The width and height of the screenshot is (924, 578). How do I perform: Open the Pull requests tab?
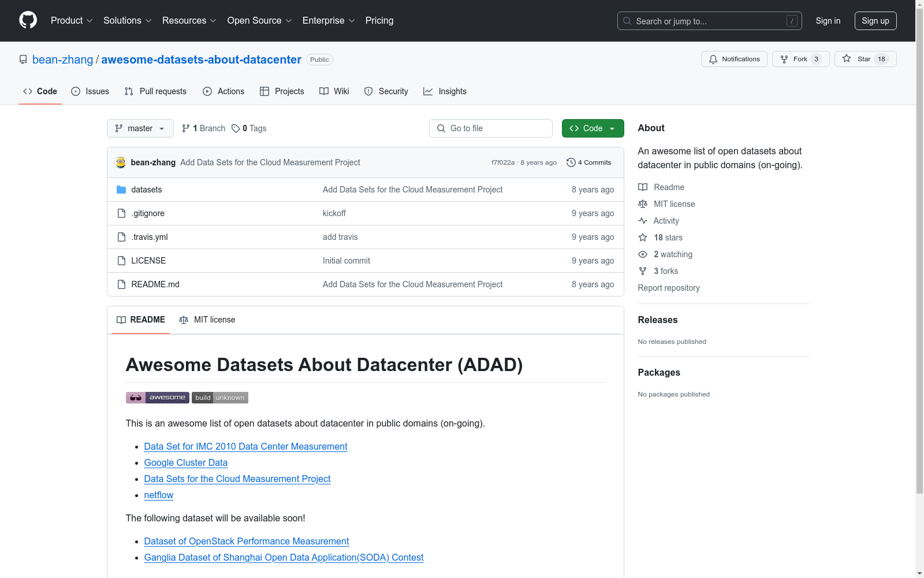pyautogui.click(x=155, y=91)
